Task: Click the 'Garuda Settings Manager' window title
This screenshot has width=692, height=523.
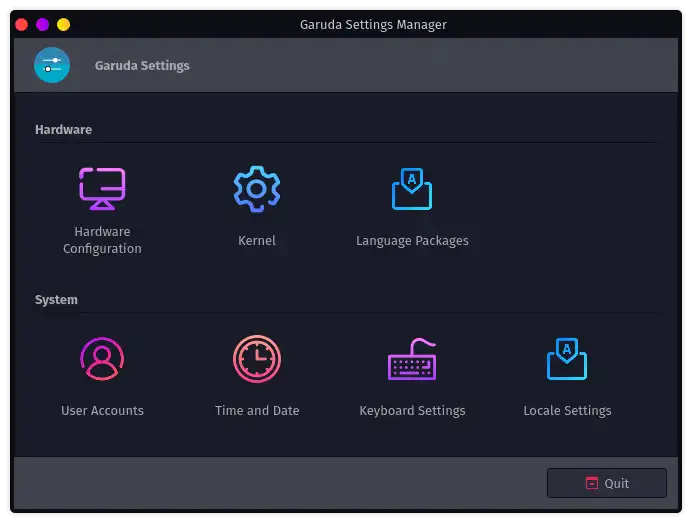Action: (x=373, y=25)
